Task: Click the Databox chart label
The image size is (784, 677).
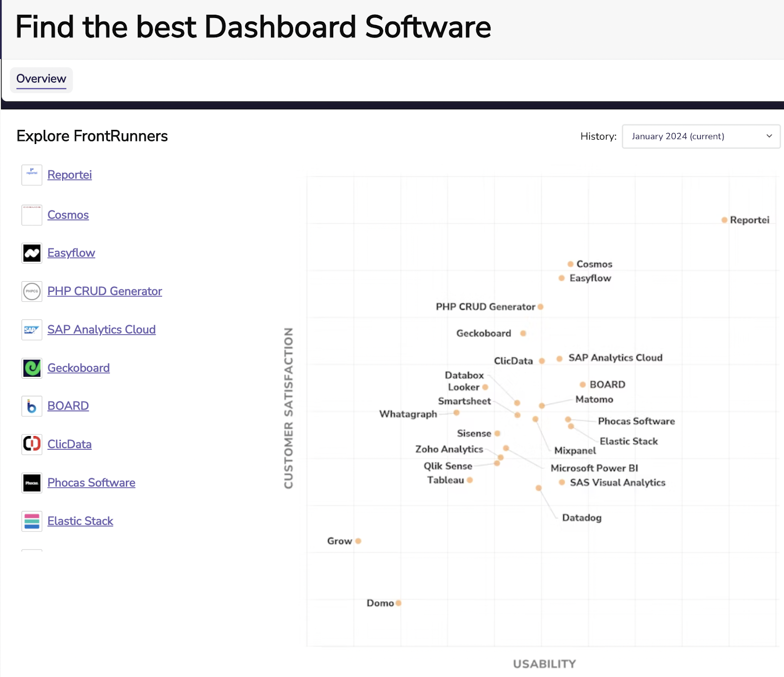Action: (465, 375)
